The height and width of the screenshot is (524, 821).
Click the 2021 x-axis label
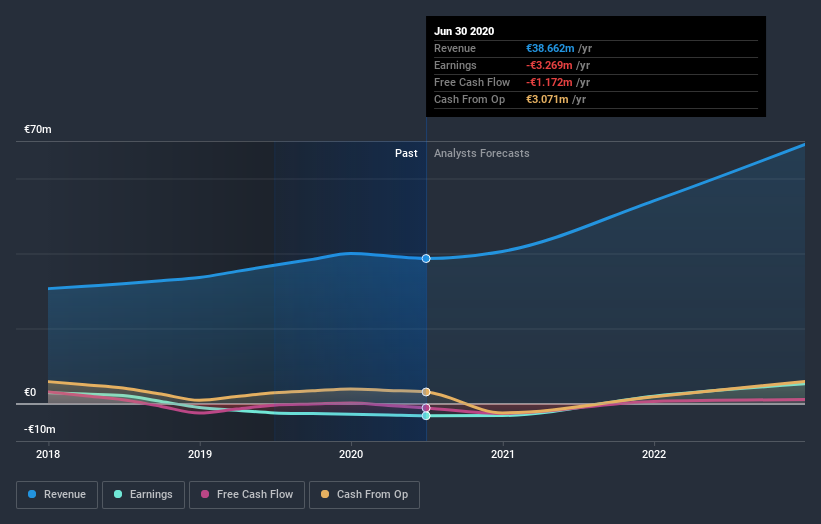pyautogui.click(x=503, y=454)
